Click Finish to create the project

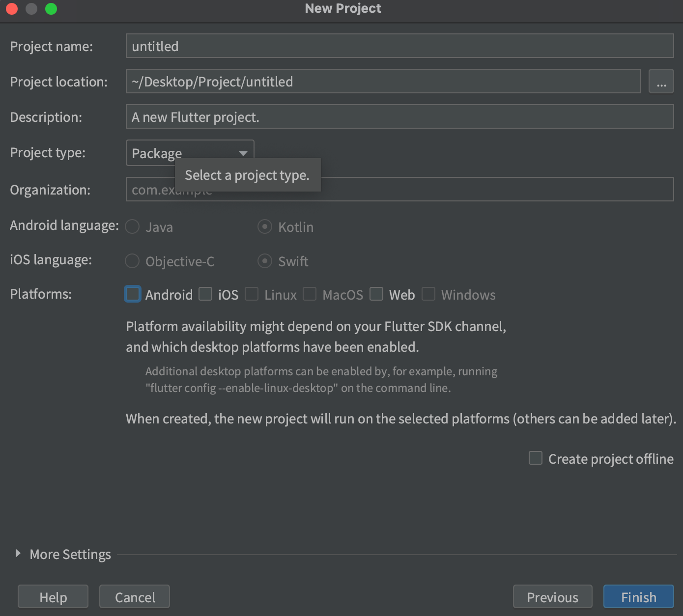[639, 597]
